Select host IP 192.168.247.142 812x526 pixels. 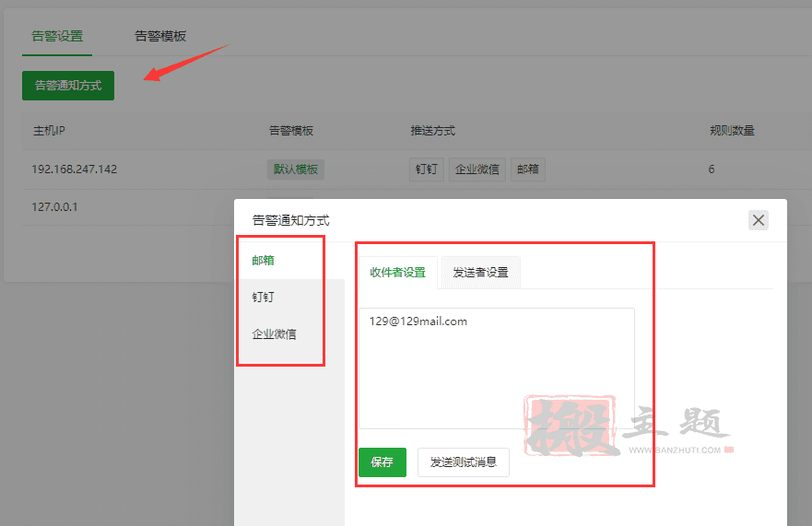75,169
